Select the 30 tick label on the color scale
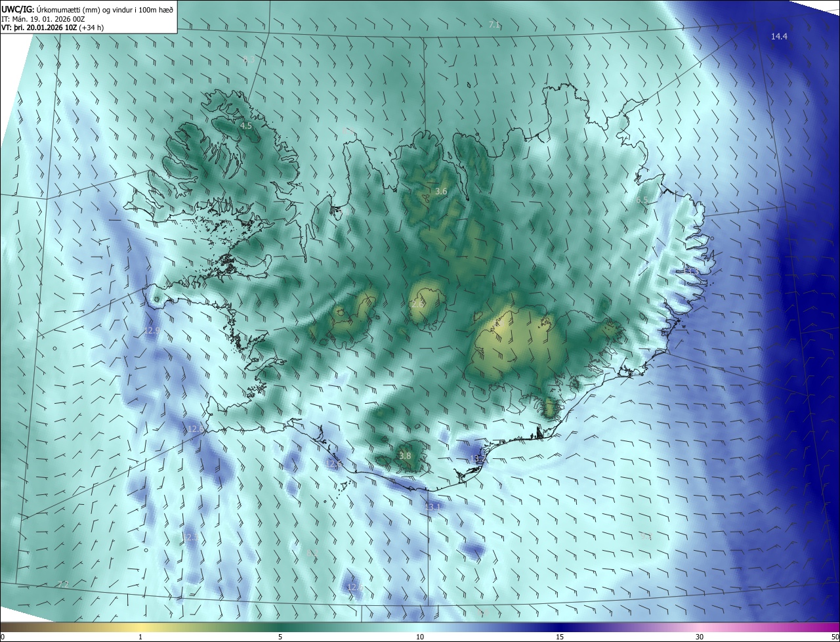 700,637
